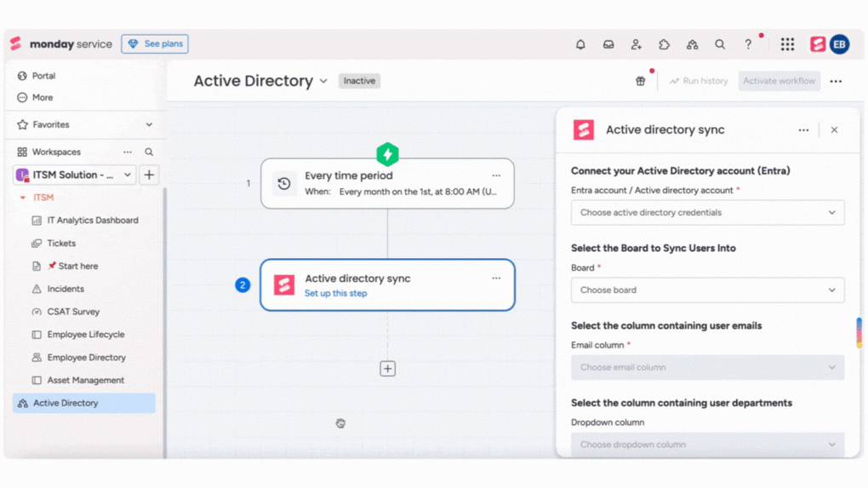Viewport: 868px width, 488px height.
Task: Add a new step with plus icon
Action: [x=388, y=369]
